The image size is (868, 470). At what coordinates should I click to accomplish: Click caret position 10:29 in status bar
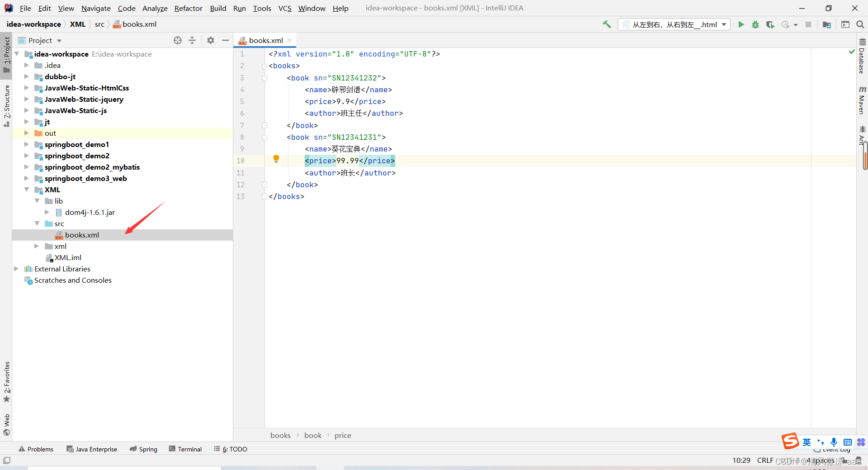pos(741,461)
